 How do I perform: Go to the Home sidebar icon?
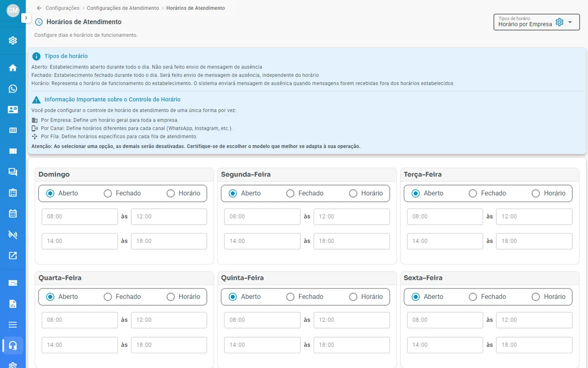point(13,68)
